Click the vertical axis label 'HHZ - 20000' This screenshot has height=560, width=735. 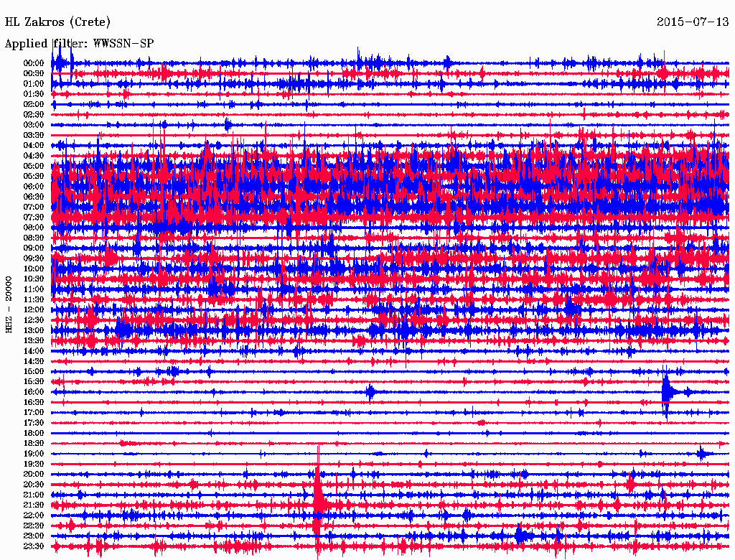coord(9,305)
